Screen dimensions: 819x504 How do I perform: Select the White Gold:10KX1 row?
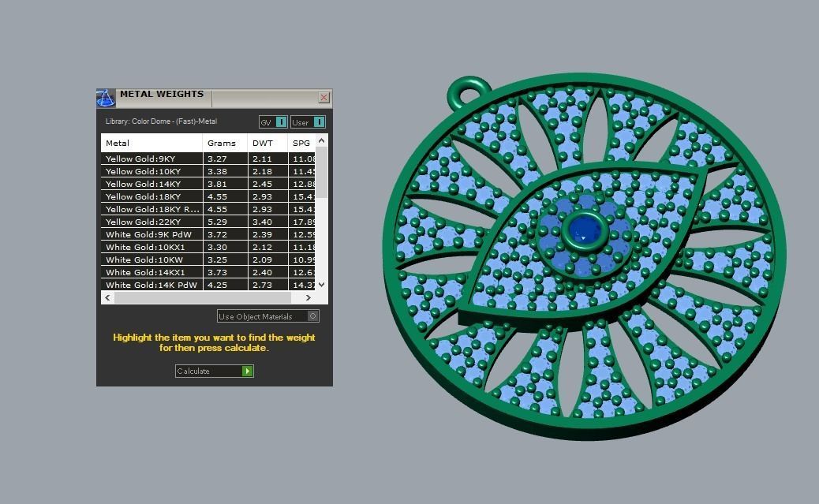point(208,247)
